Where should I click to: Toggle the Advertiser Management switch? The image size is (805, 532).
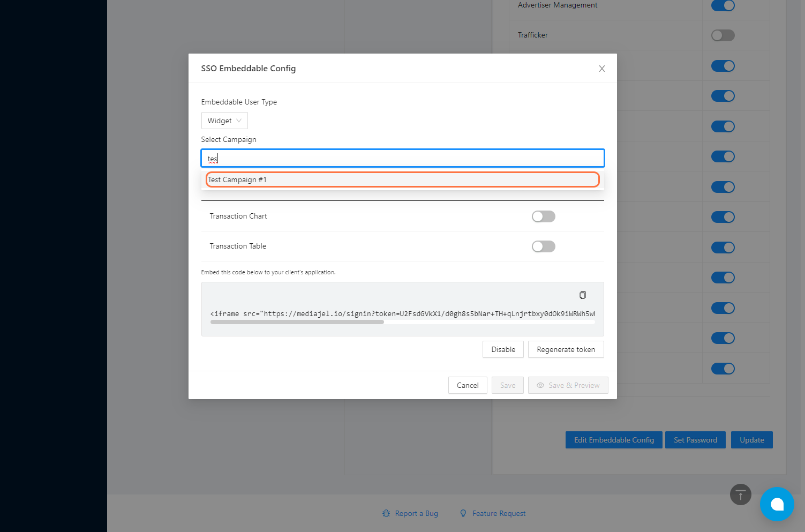pos(723,5)
